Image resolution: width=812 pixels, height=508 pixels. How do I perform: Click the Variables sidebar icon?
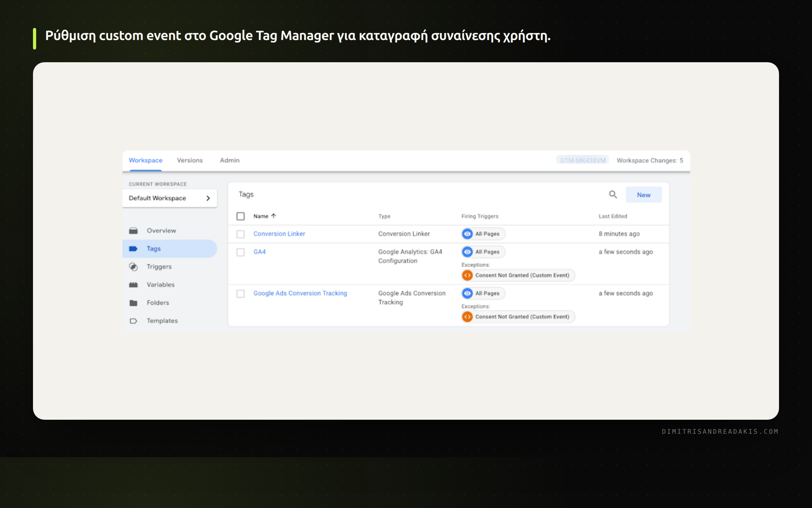click(x=133, y=285)
